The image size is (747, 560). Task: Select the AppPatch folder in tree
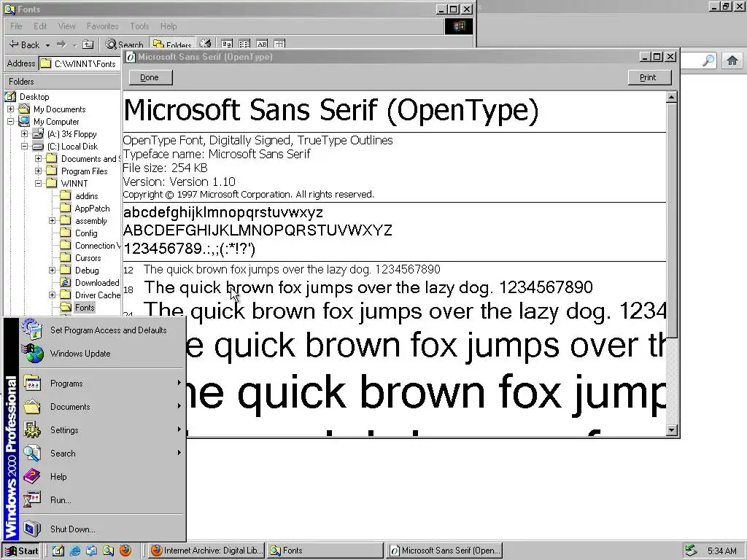pos(93,208)
